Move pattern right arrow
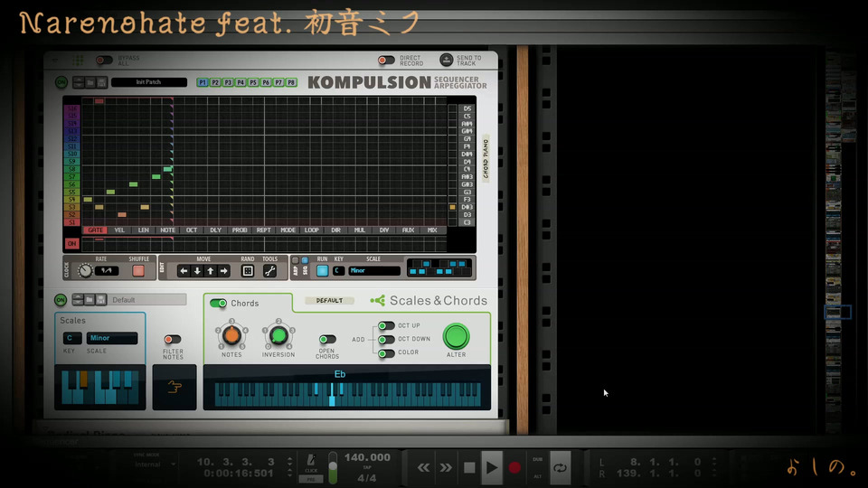Screen dimensions: 868x488 223,271
